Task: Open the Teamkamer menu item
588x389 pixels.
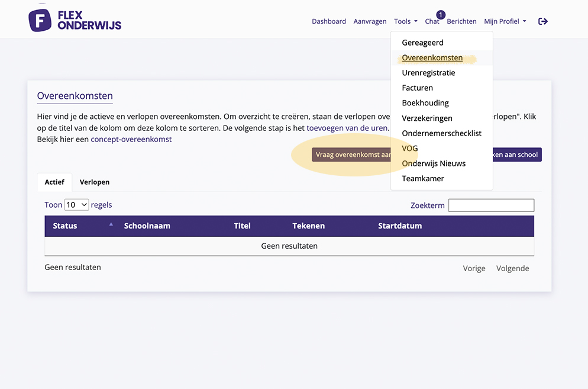Action: 422,178
